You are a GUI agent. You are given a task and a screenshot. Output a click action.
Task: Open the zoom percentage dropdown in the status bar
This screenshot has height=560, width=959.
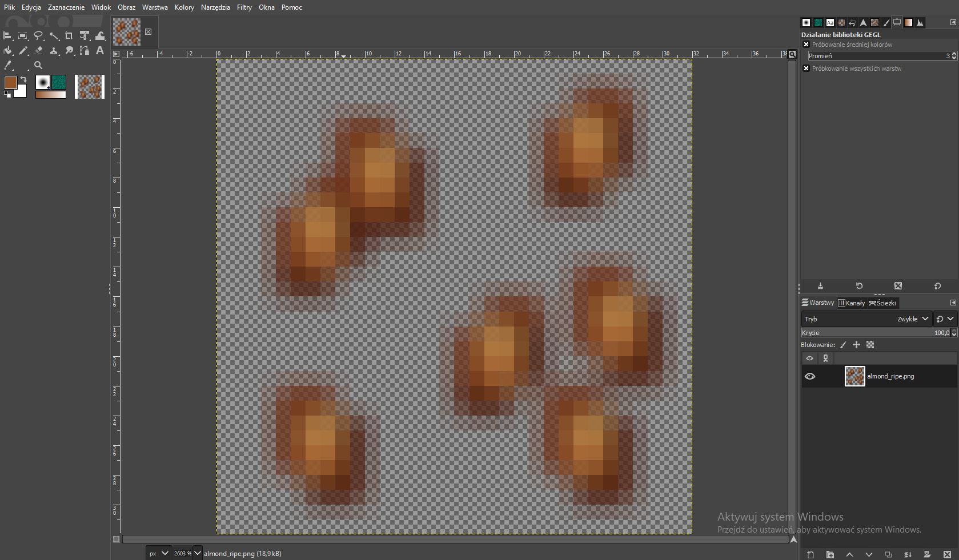point(198,553)
